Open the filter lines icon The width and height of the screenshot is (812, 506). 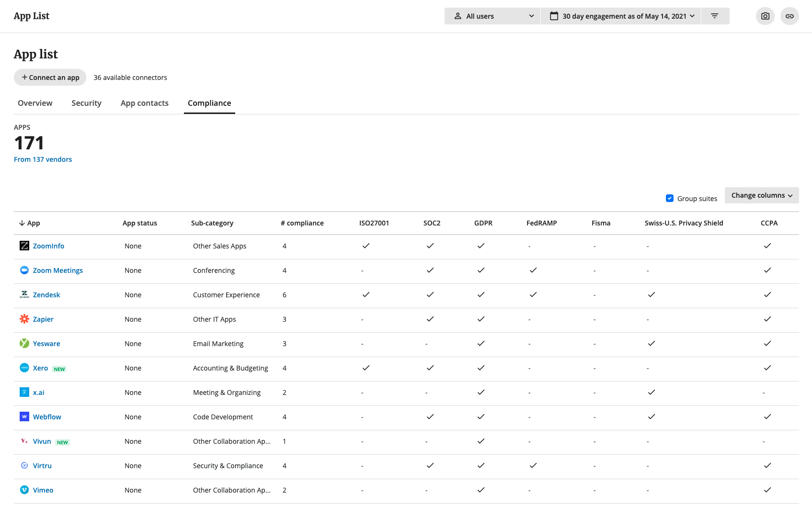coord(715,16)
